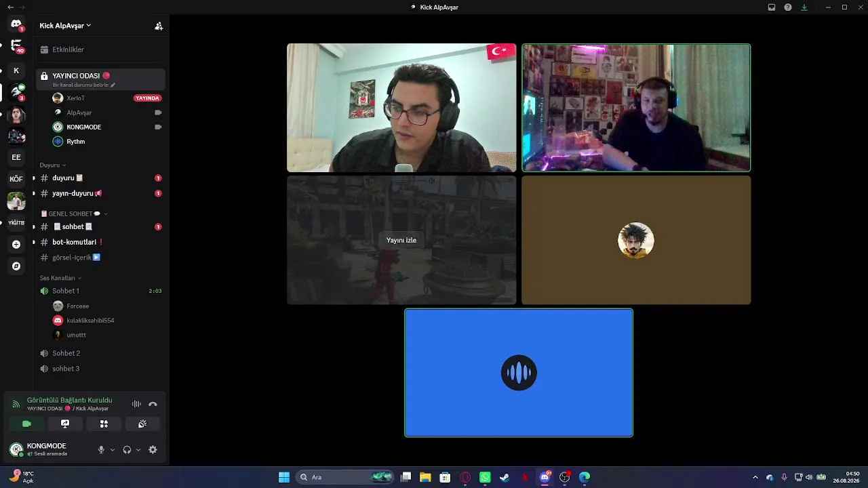Image resolution: width=868 pixels, height=488 pixels.
Task: Open Steam from the taskbar
Action: [505, 477]
